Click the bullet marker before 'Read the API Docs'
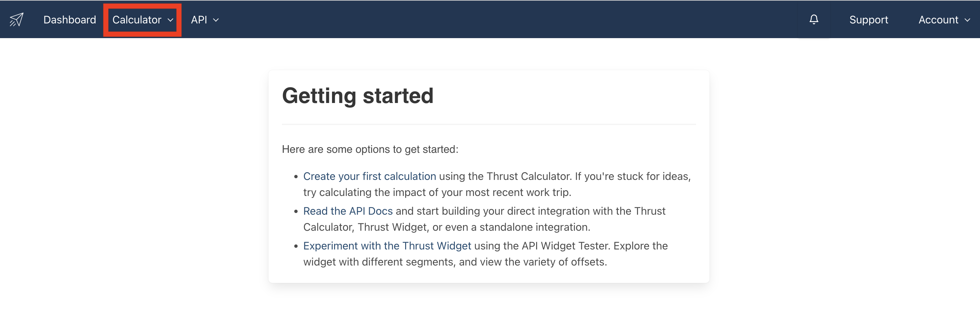Screen dimensions: 980x313 click(x=296, y=211)
